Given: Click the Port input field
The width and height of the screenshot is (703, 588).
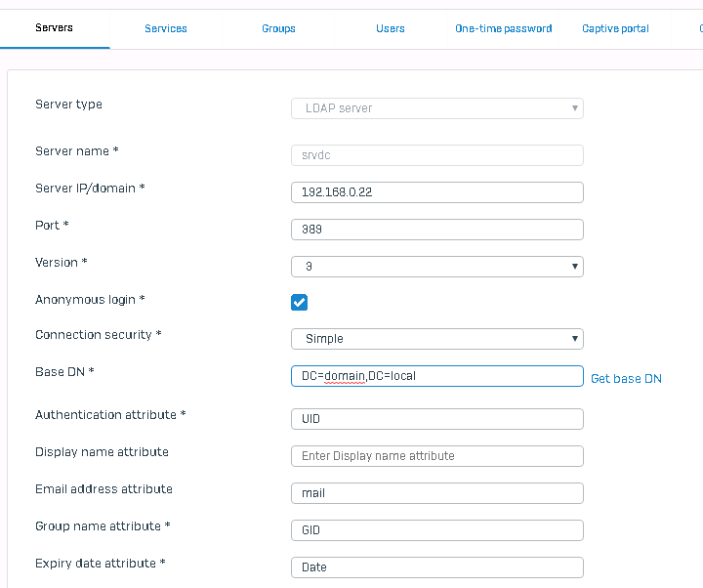Looking at the screenshot, I should [x=436, y=230].
